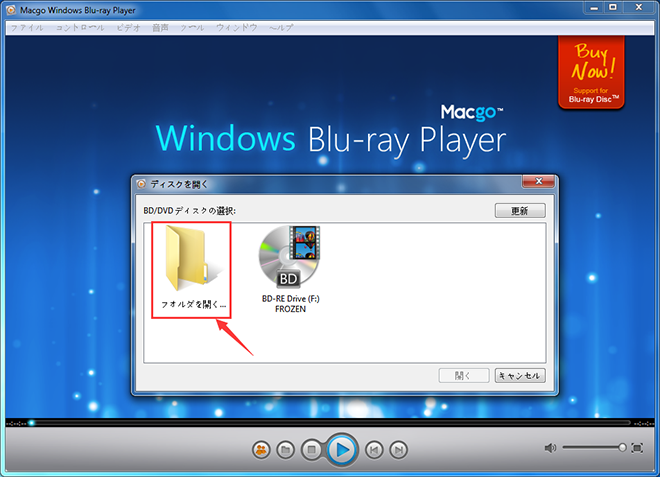
Task: Open the ウィンドウ menu
Action: pyautogui.click(x=238, y=27)
